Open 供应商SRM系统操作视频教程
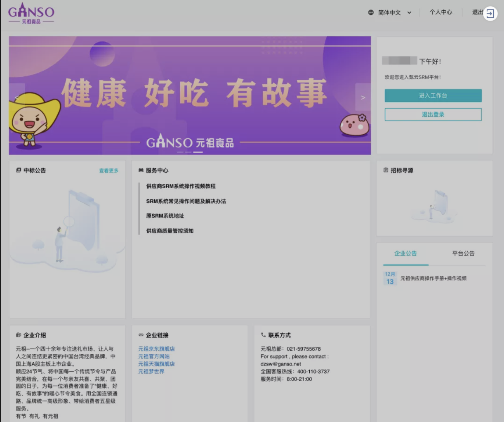The image size is (504, 422). pos(181,186)
